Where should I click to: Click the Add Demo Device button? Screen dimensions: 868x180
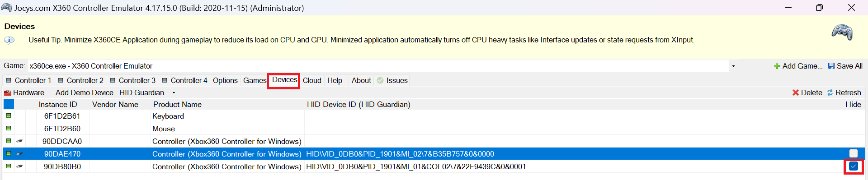coord(85,92)
